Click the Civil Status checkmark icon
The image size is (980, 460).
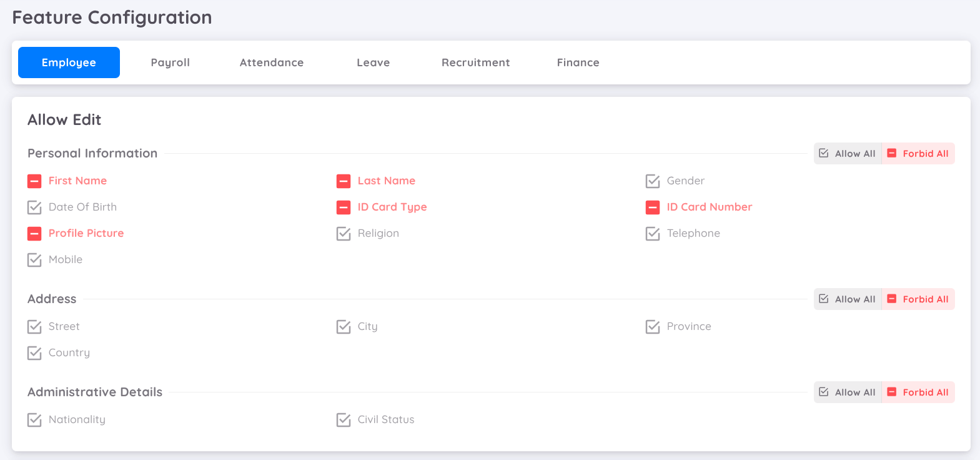(344, 420)
